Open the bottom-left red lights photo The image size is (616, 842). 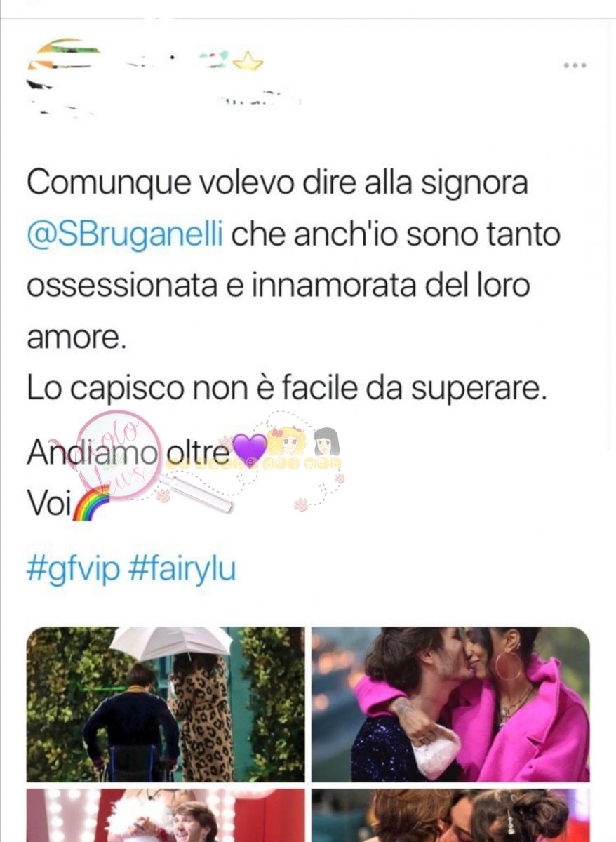[166, 815]
